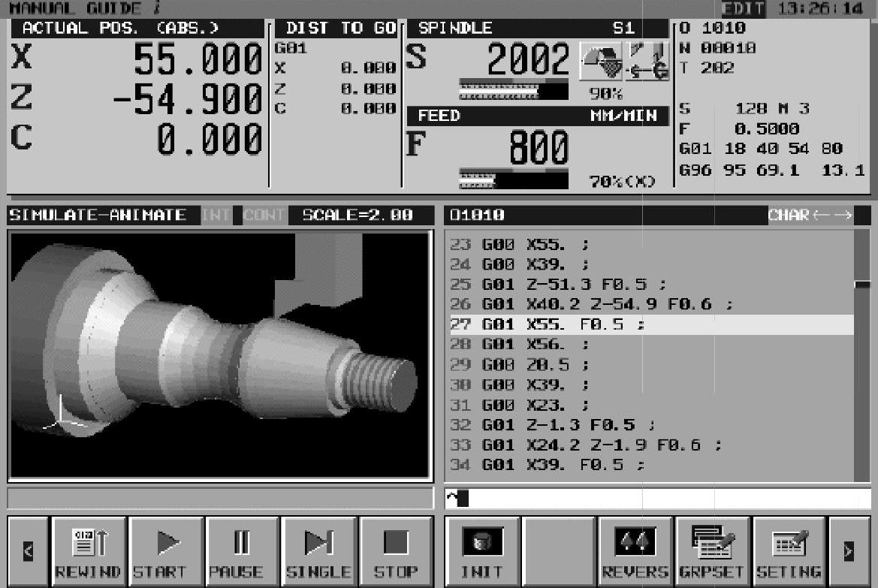Click spindle speed value 2002
This screenshot has width=878, height=588.
[x=528, y=59]
